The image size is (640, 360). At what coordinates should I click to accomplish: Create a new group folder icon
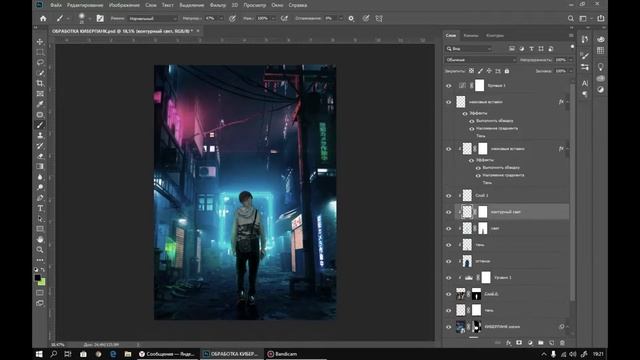[541, 343]
